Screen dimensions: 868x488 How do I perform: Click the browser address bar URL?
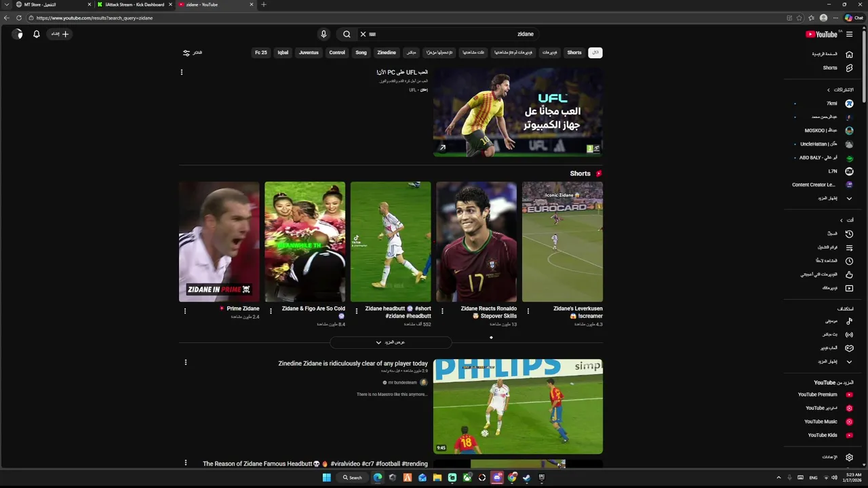[94, 18]
